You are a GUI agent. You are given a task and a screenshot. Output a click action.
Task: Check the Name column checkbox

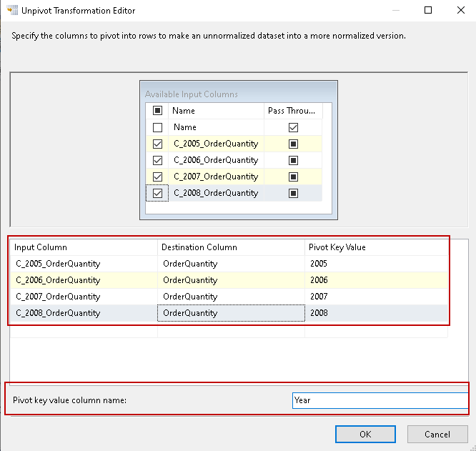pos(158,127)
